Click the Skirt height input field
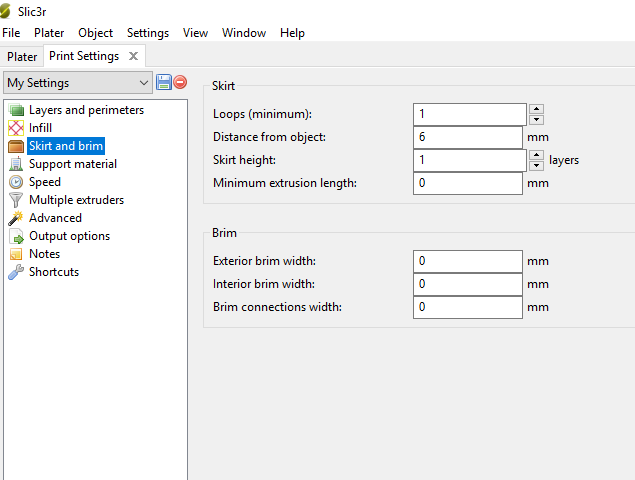This screenshot has height=480, width=635. point(470,160)
